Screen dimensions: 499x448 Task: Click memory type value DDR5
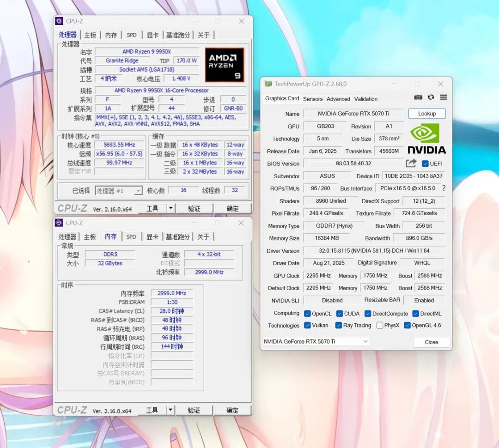coord(110,254)
